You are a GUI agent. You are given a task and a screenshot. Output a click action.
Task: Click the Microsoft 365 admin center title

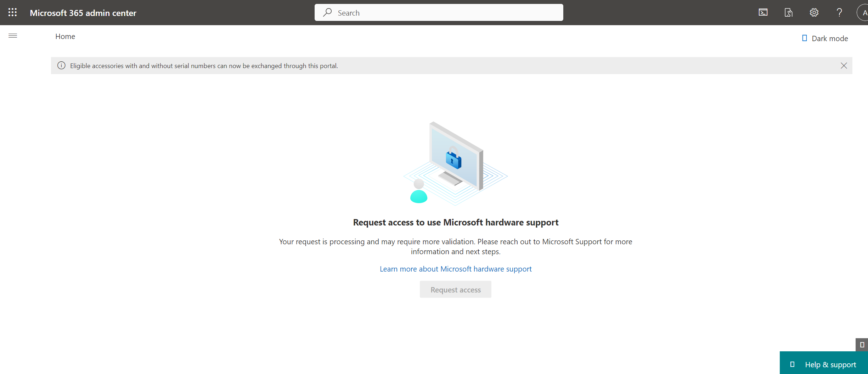click(83, 12)
